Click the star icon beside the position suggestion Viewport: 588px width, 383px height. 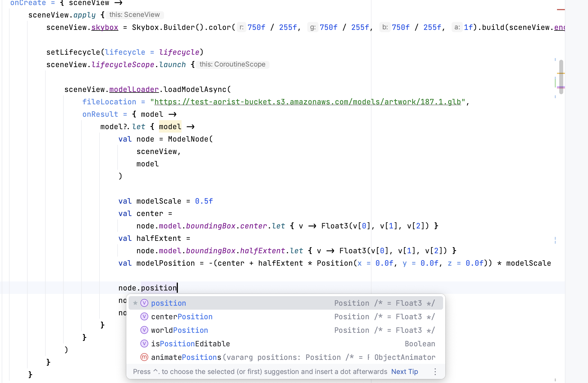[135, 303]
